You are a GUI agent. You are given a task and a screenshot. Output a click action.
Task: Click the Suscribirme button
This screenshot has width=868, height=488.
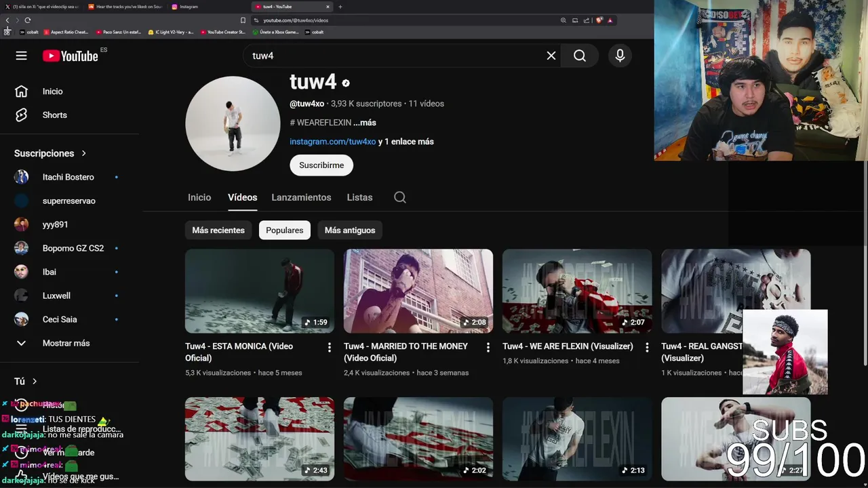click(321, 165)
